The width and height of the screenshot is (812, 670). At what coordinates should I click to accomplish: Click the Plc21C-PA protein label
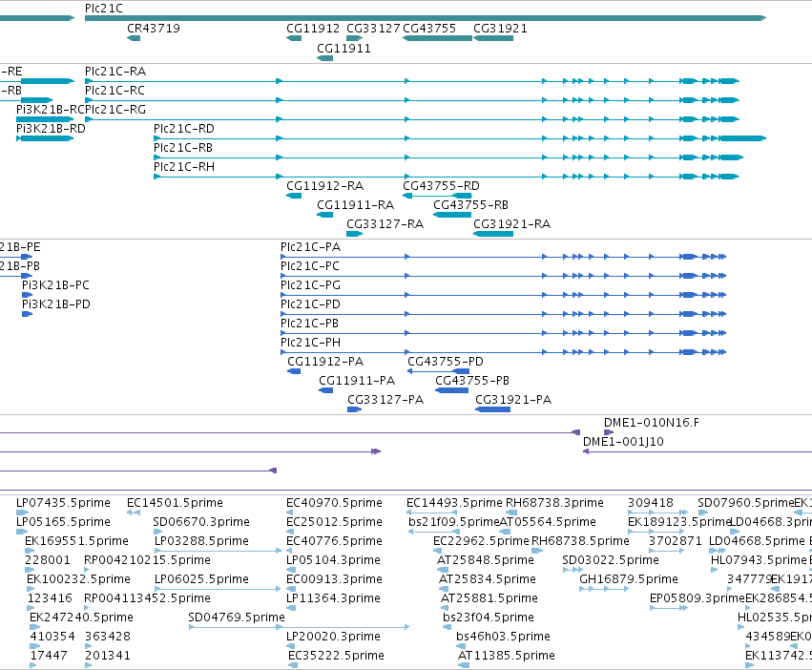310,248
